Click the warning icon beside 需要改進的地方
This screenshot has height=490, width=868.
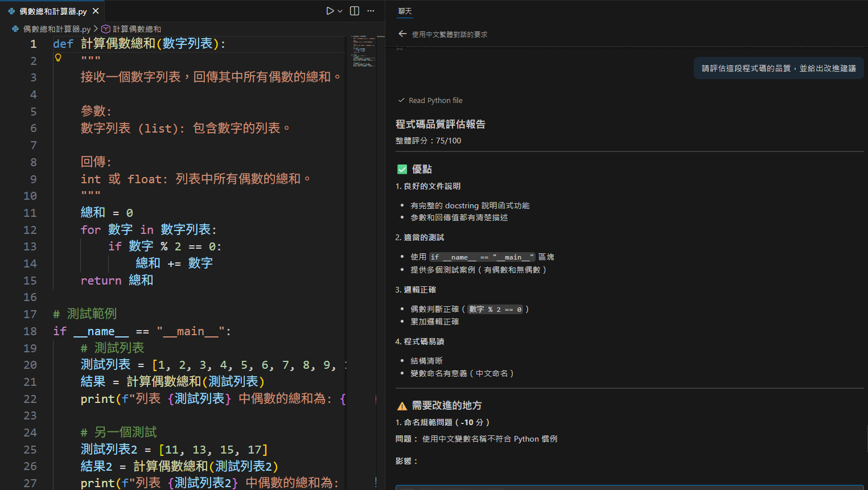(x=402, y=406)
